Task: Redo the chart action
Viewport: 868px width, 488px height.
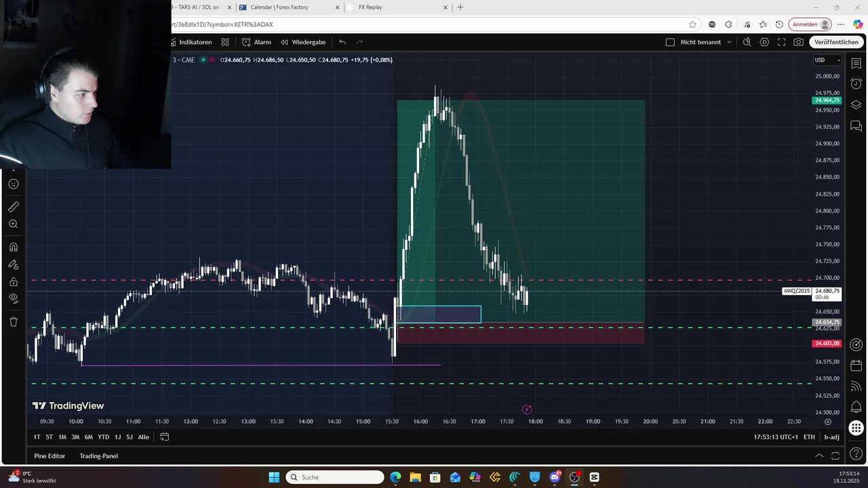Action: [359, 42]
